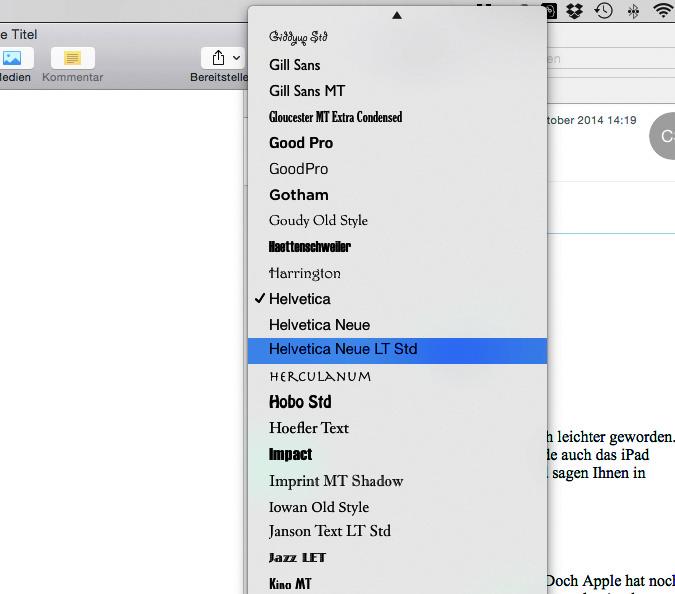The height and width of the screenshot is (594, 675).
Task: Open Dropbox in the menu bar
Action: click(574, 11)
